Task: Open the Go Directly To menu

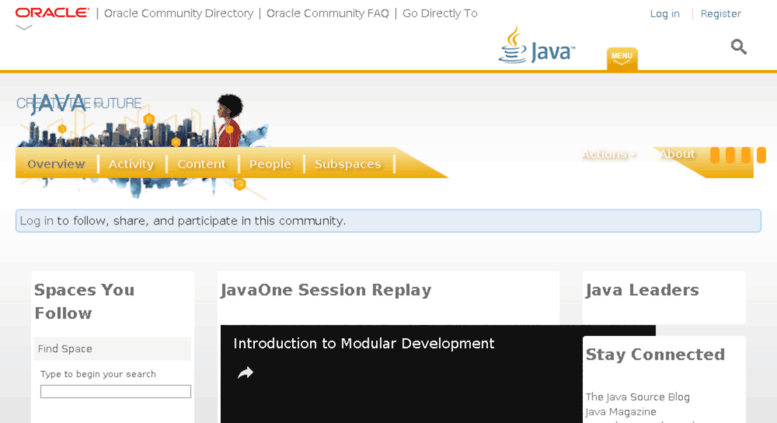Action: pos(440,13)
